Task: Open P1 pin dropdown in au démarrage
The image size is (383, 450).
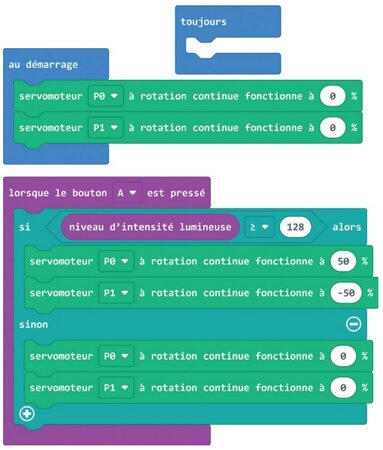Action: (x=105, y=128)
